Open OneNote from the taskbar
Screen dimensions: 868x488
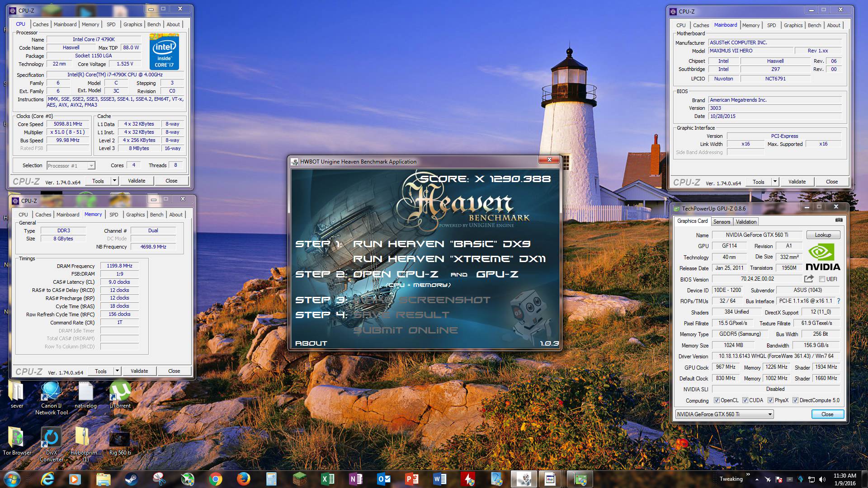pyautogui.click(x=356, y=479)
